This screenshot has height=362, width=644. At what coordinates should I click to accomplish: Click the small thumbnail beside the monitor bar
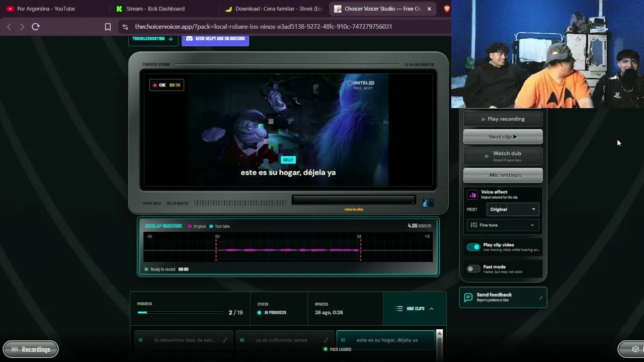[428, 203]
